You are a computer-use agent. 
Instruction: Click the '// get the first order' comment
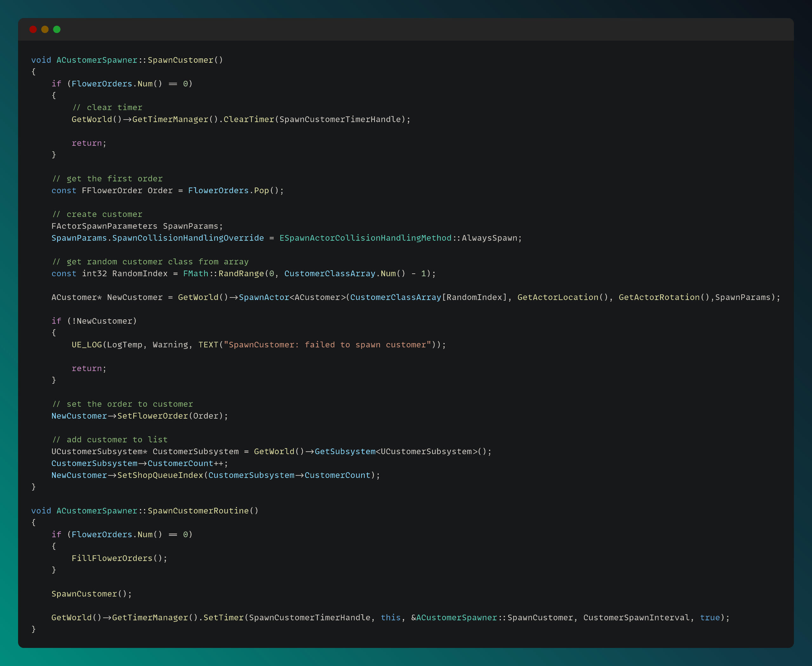click(x=107, y=179)
